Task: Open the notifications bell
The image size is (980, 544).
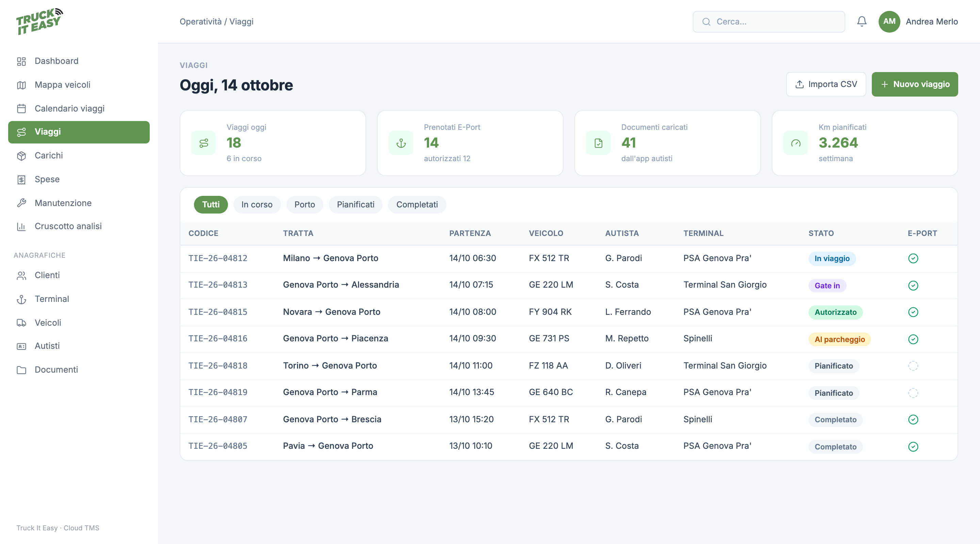Action: point(862,22)
